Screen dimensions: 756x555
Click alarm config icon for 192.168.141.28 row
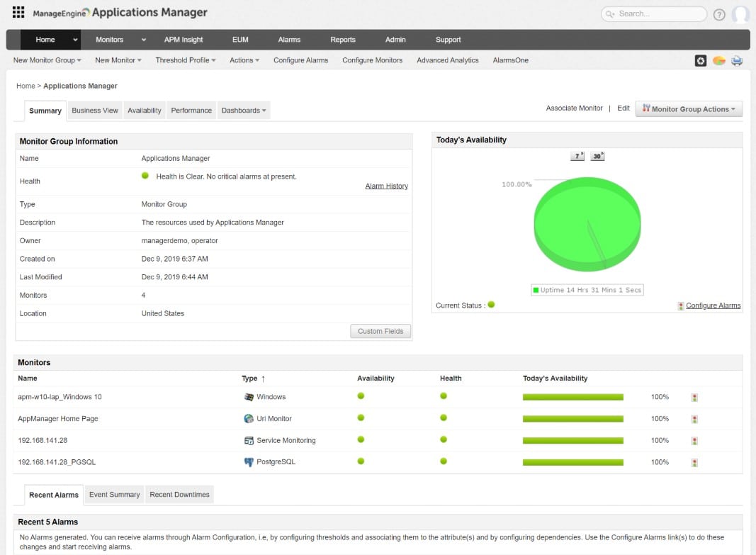[694, 441]
